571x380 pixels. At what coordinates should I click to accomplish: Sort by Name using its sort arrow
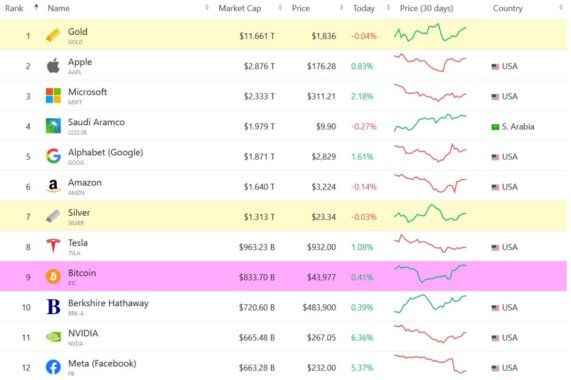coord(207,7)
